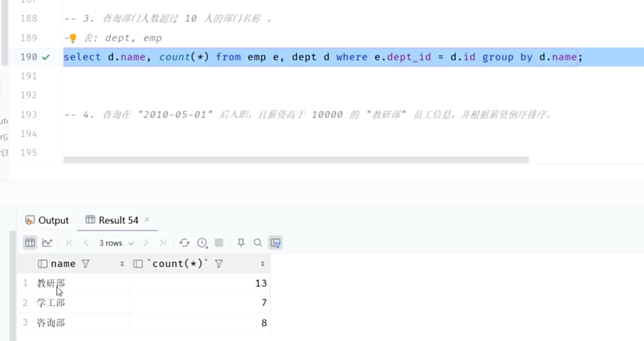Open the auto-refresh clock options
The width and height of the screenshot is (644, 341).
tap(202, 243)
